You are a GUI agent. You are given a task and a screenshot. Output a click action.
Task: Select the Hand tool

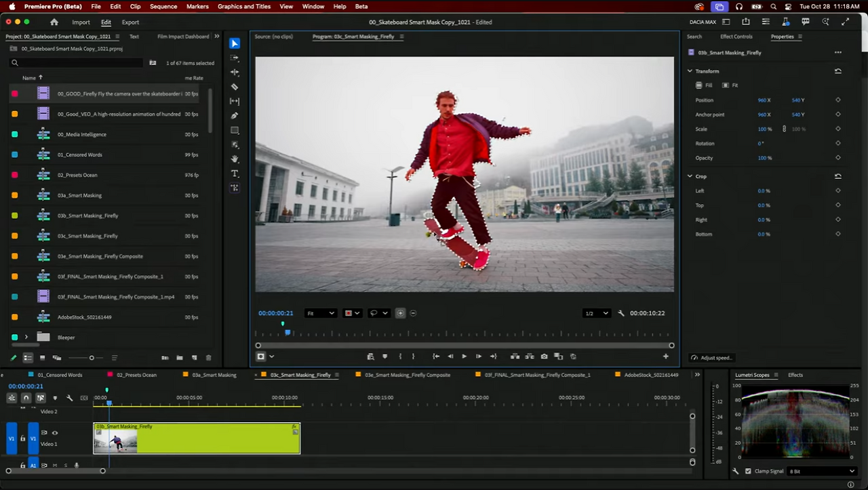[235, 159]
